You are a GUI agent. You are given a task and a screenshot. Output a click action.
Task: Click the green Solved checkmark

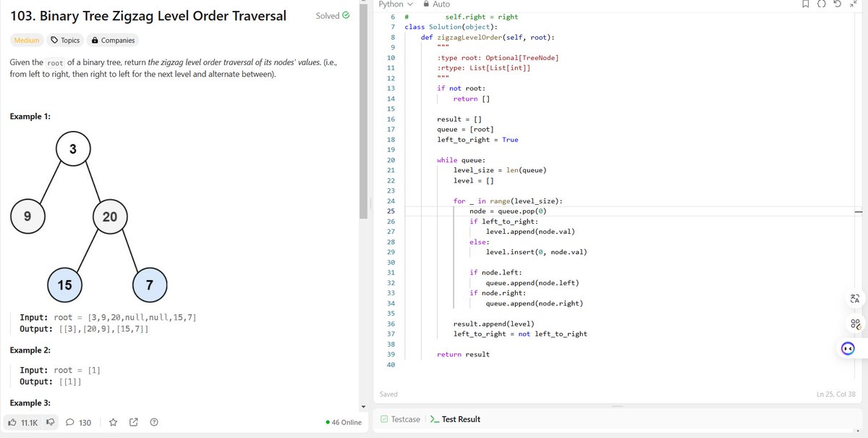pos(346,15)
